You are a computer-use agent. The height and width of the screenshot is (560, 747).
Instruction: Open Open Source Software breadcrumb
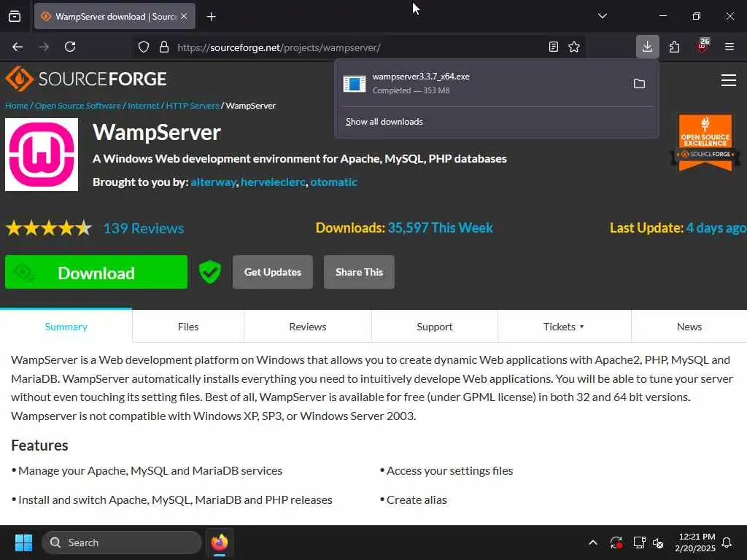pos(77,106)
